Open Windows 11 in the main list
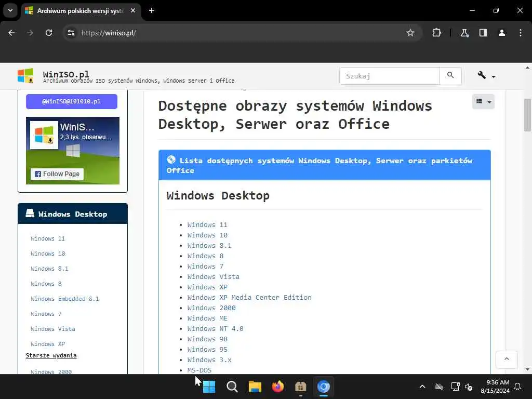This screenshot has height=399, width=532. point(207,224)
